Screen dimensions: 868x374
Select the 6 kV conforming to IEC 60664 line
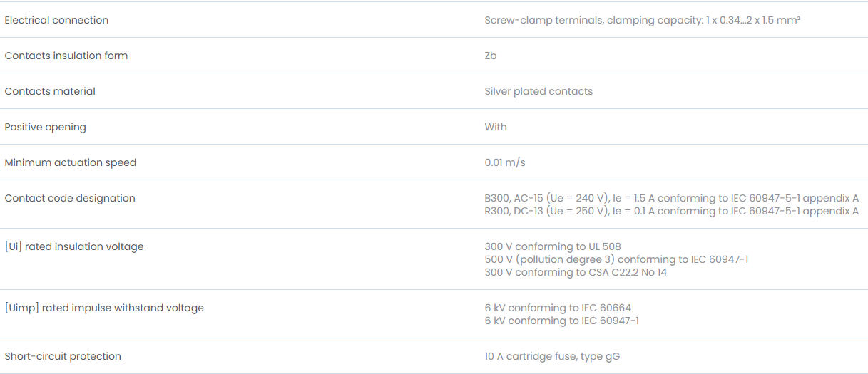(x=558, y=308)
